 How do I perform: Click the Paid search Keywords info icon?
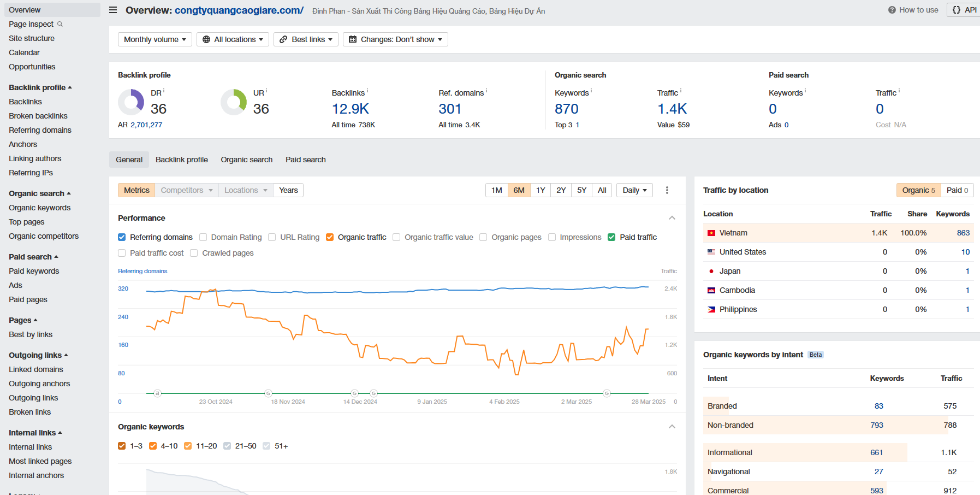[x=805, y=91]
